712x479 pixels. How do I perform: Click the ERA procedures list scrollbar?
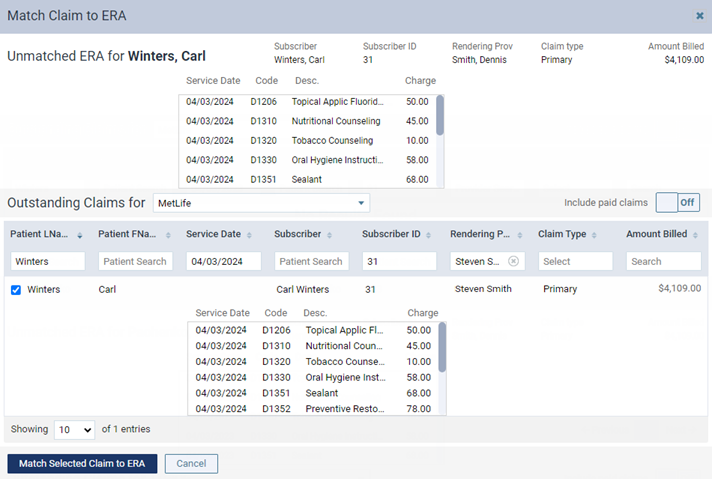point(440,115)
